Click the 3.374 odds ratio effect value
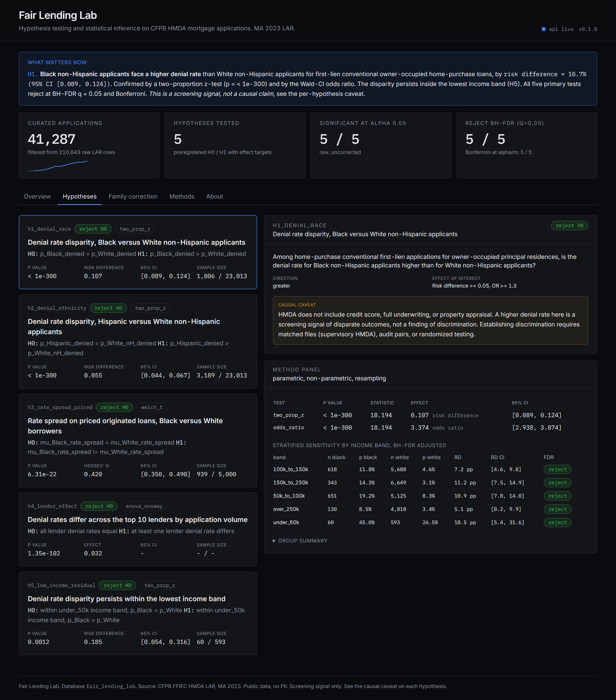Screen dimensions: 616x700 tap(419, 428)
